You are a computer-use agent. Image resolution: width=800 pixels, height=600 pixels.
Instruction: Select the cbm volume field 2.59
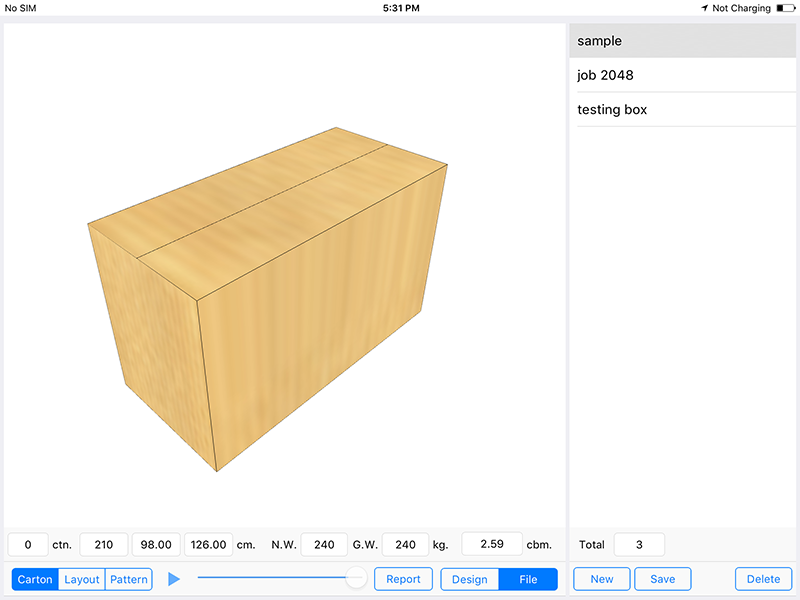coord(492,544)
